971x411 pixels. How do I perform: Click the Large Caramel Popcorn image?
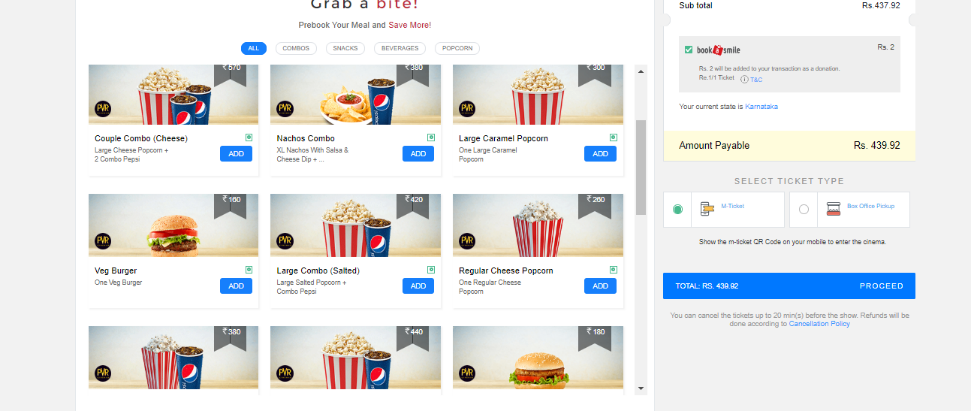tap(538, 95)
